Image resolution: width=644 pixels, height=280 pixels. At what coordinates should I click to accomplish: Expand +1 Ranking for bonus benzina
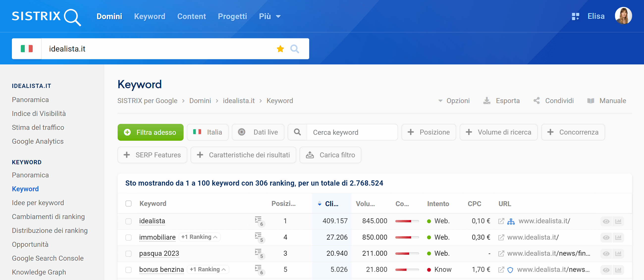tap(208, 269)
